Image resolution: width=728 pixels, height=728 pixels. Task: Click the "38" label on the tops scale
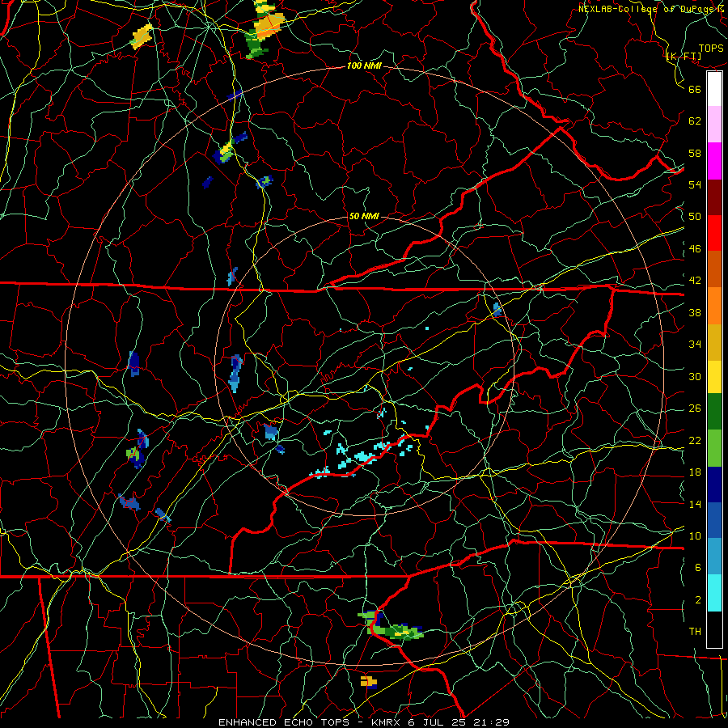(695, 312)
